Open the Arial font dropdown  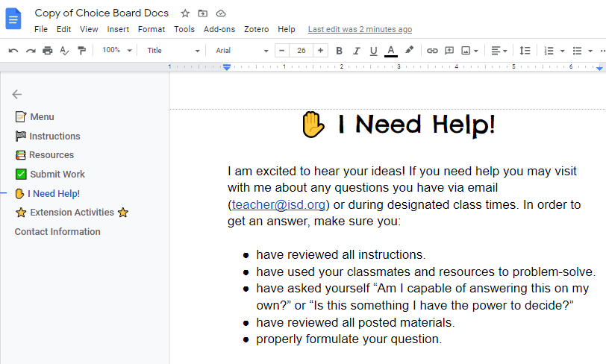[242, 51]
